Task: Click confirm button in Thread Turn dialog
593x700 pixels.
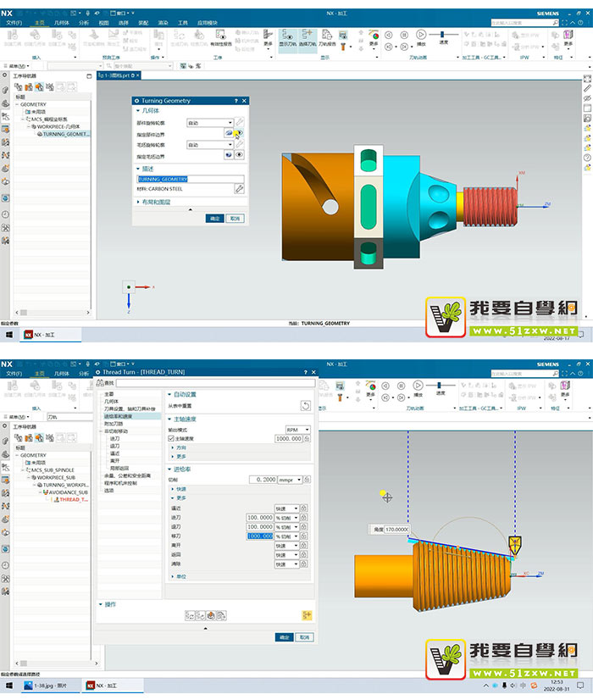Action: pos(285,637)
